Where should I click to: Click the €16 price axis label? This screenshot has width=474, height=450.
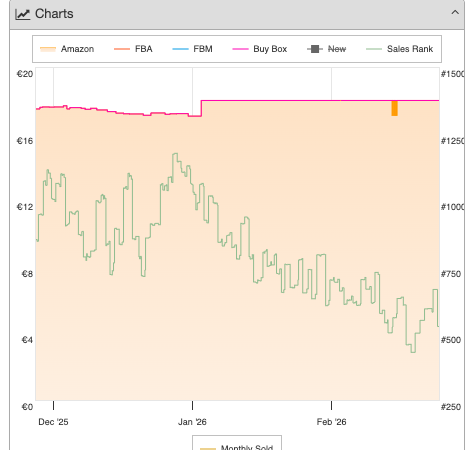tap(25, 141)
